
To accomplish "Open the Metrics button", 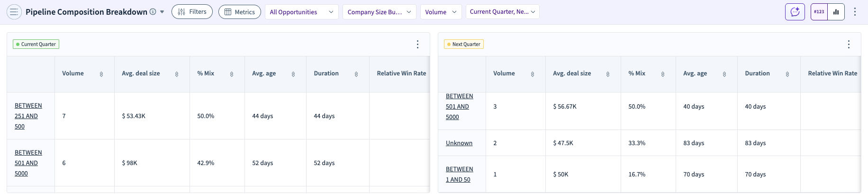I will click(239, 12).
